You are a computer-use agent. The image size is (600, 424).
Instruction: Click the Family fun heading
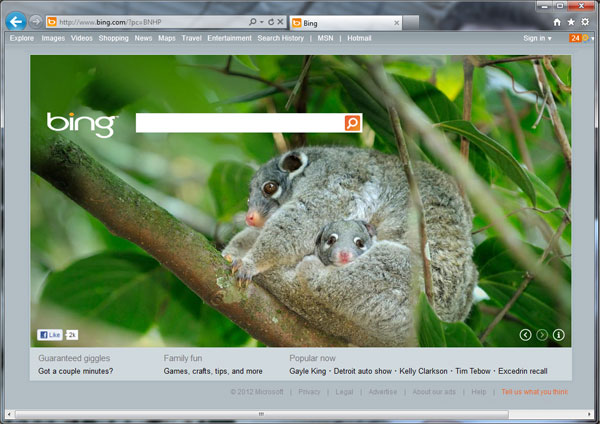point(183,358)
